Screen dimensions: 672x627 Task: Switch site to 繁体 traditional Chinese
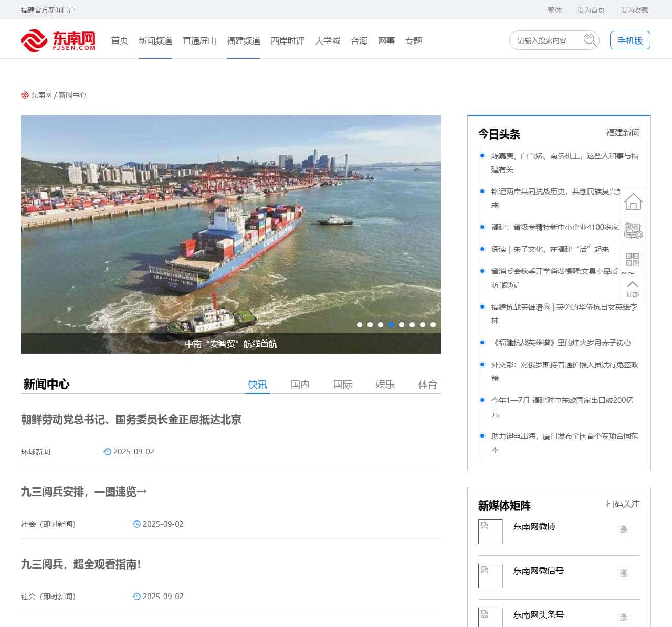pyautogui.click(x=554, y=10)
